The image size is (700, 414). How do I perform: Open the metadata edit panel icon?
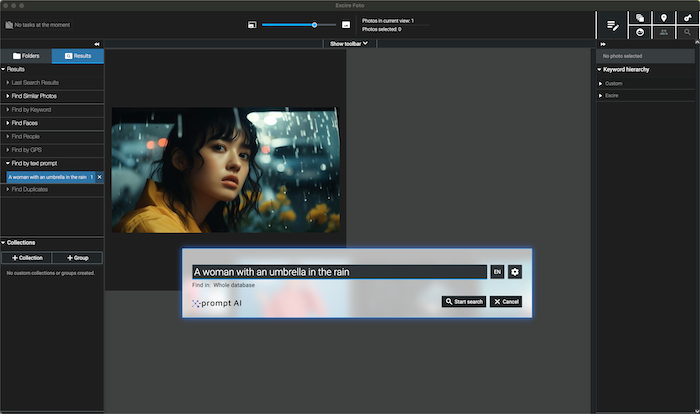click(613, 24)
